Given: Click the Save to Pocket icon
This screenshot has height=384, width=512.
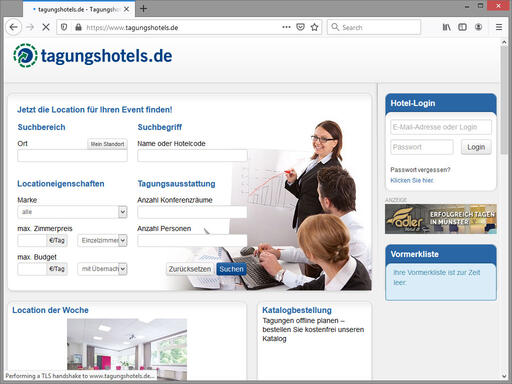Looking at the screenshot, I should pos(300,27).
